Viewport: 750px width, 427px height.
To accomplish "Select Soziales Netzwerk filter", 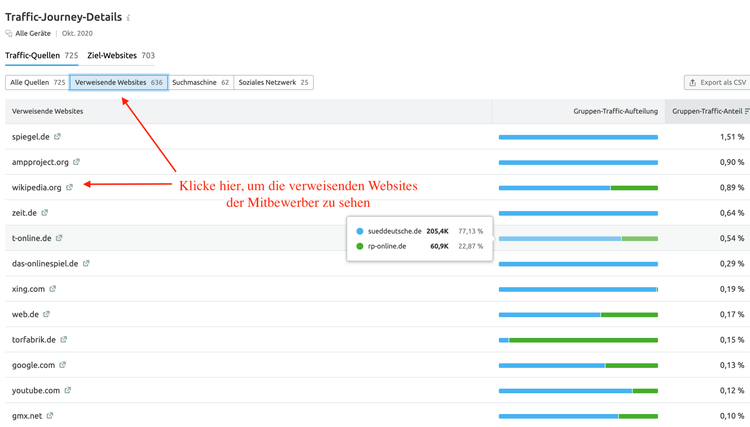I will 274,82.
